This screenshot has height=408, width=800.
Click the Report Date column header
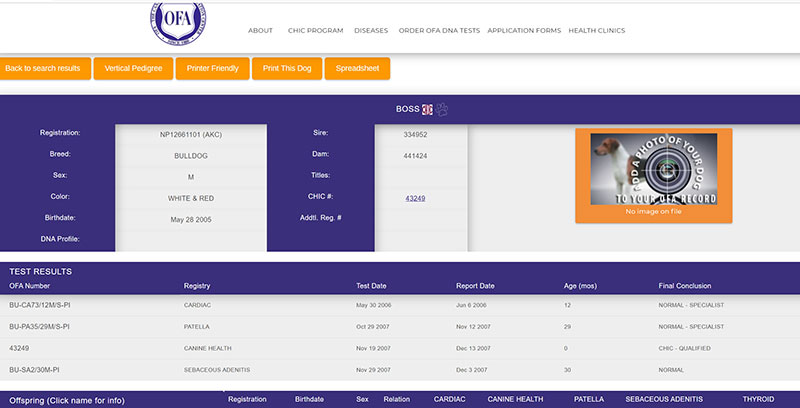(x=475, y=286)
